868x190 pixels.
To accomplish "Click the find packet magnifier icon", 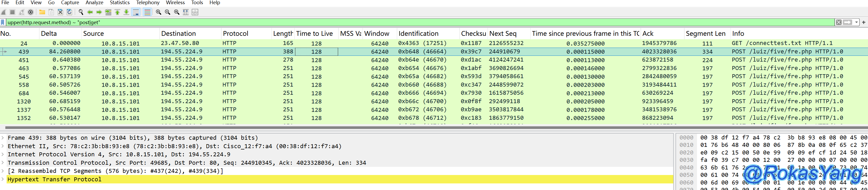I will (x=81, y=12).
